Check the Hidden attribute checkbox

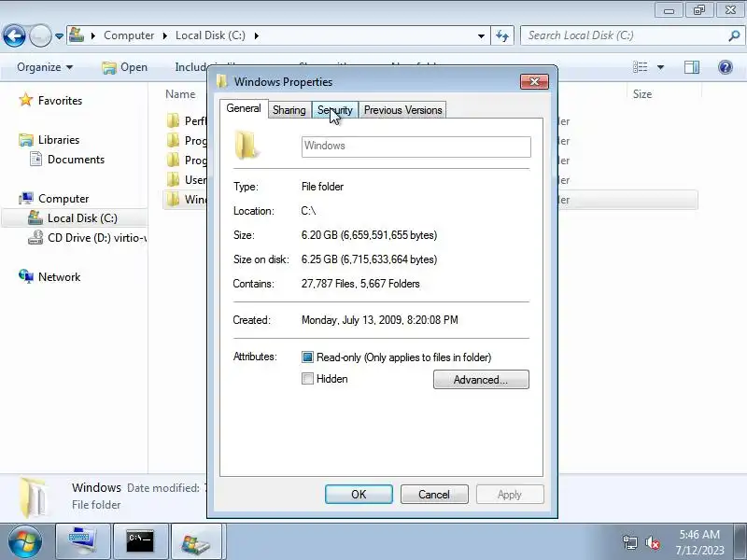pos(307,379)
